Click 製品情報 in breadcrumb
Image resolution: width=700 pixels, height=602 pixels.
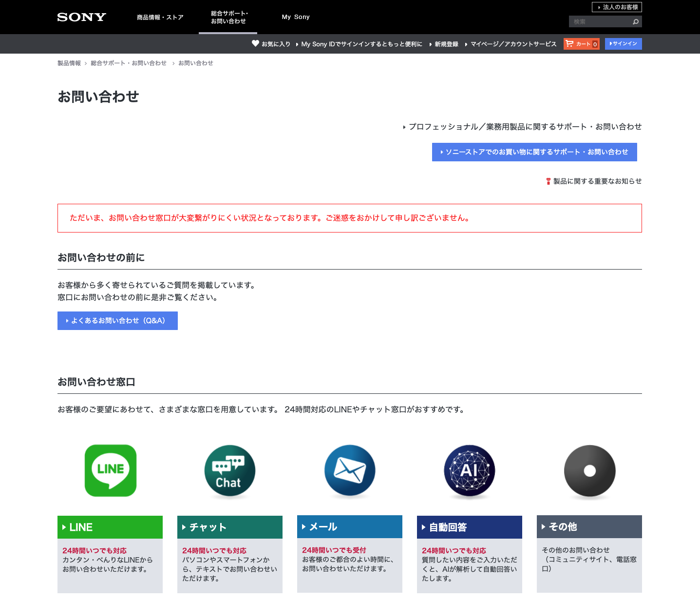pos(69,63)
